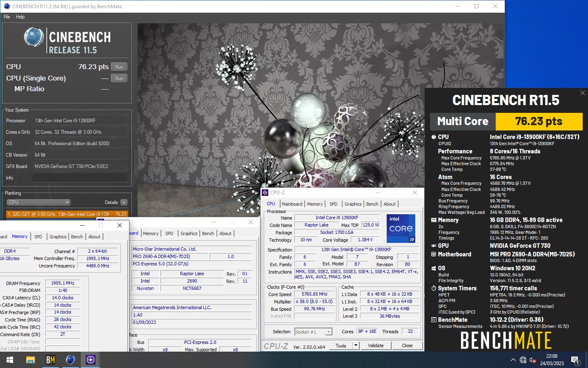The width and height of the screenshot is (588, 368).
Task: Open the notification center icon
Action: pos(575,360)
